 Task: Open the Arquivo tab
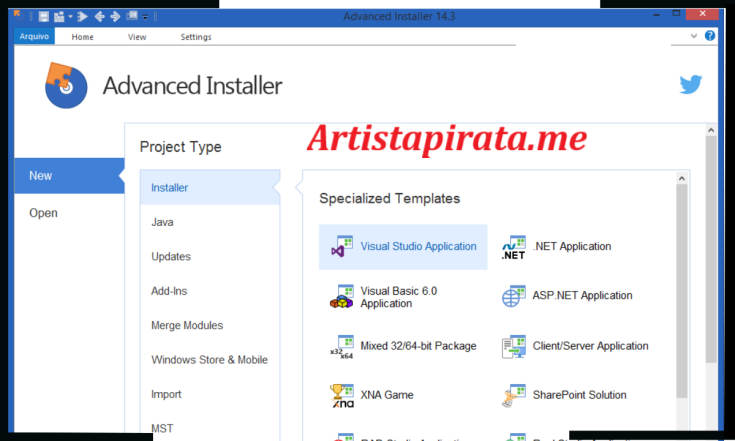[x=34, y=36]
